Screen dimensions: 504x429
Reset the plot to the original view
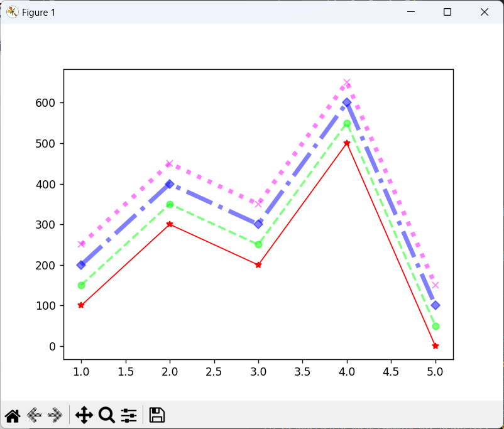(13, 415)
